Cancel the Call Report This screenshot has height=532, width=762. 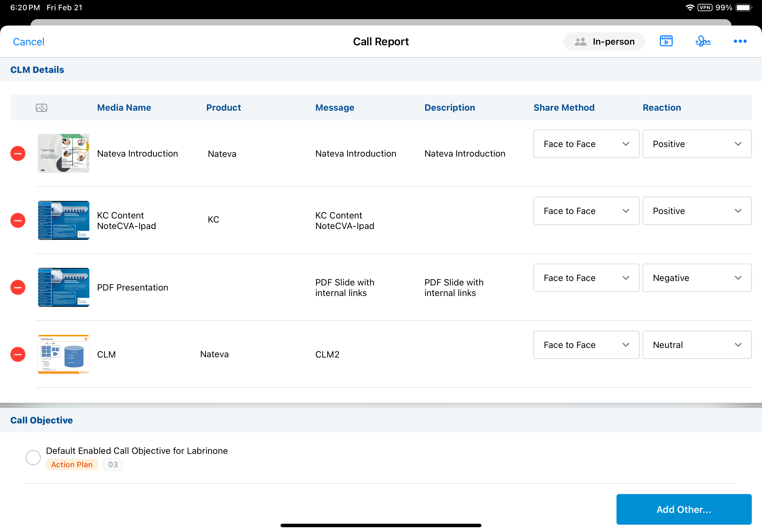pyautogui.click(x=28, y=42)
